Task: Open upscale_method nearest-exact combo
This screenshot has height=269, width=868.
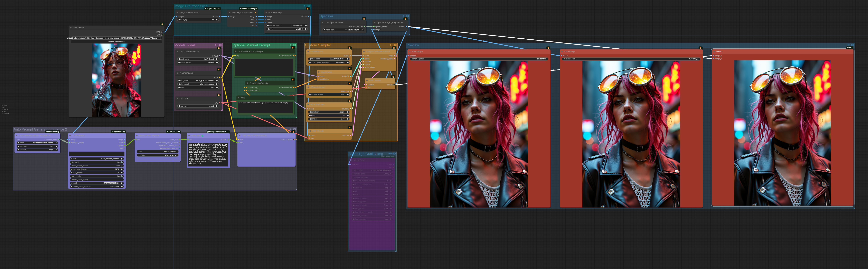Action: tap(287, 26)
